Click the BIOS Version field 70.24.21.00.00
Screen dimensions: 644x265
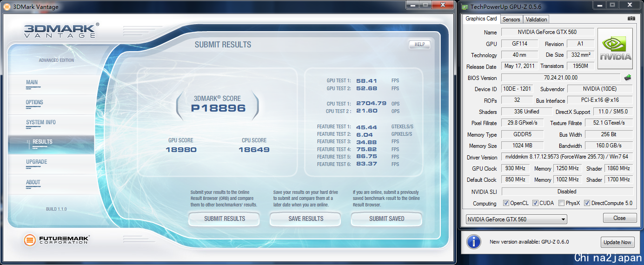560,78
